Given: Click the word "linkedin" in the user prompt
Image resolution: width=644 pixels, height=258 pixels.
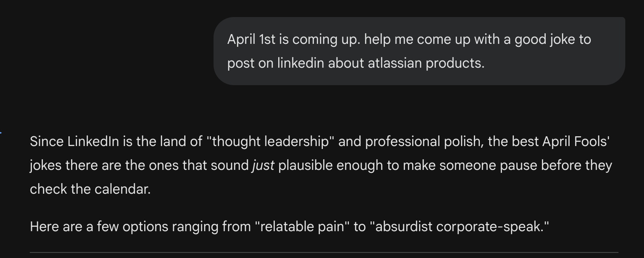Looking at the screenshot, I should coord(300,63).
